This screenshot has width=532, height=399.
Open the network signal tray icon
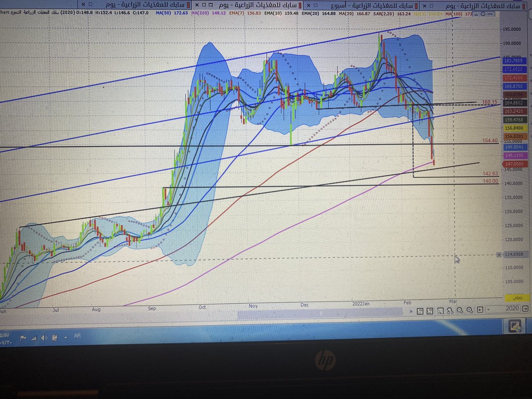click(x=34, y=338)
